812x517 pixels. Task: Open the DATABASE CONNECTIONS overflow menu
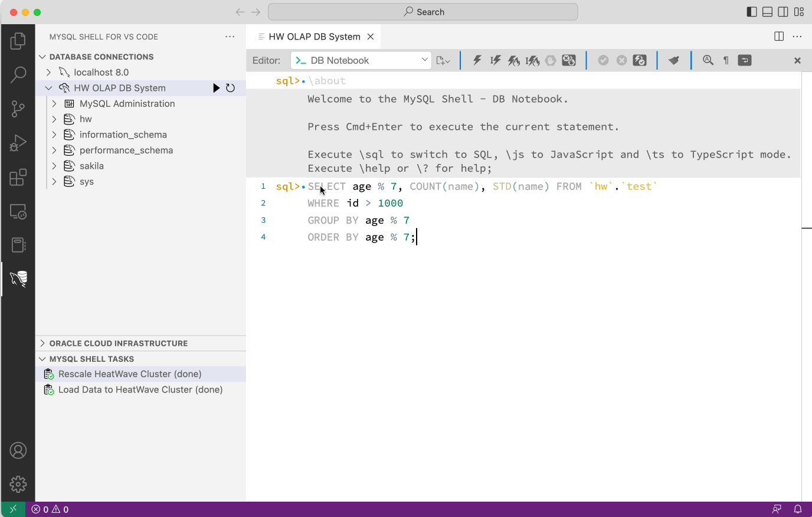230,36
